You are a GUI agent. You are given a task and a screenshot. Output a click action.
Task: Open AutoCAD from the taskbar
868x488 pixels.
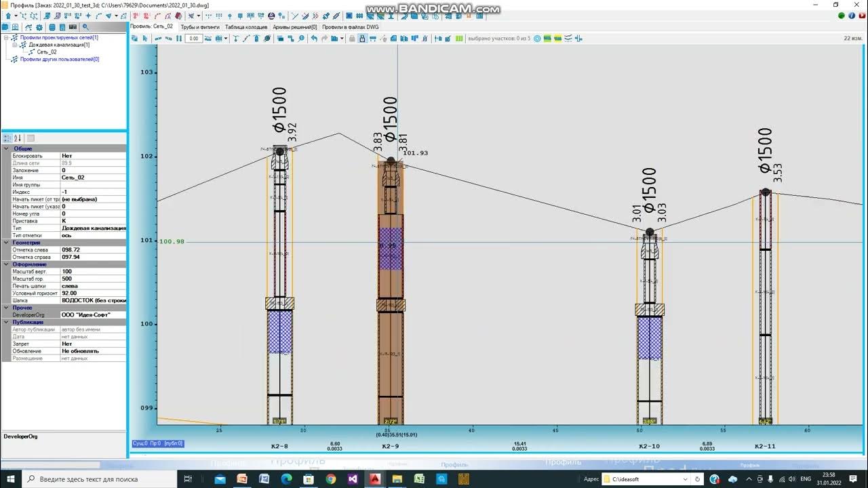374,479
